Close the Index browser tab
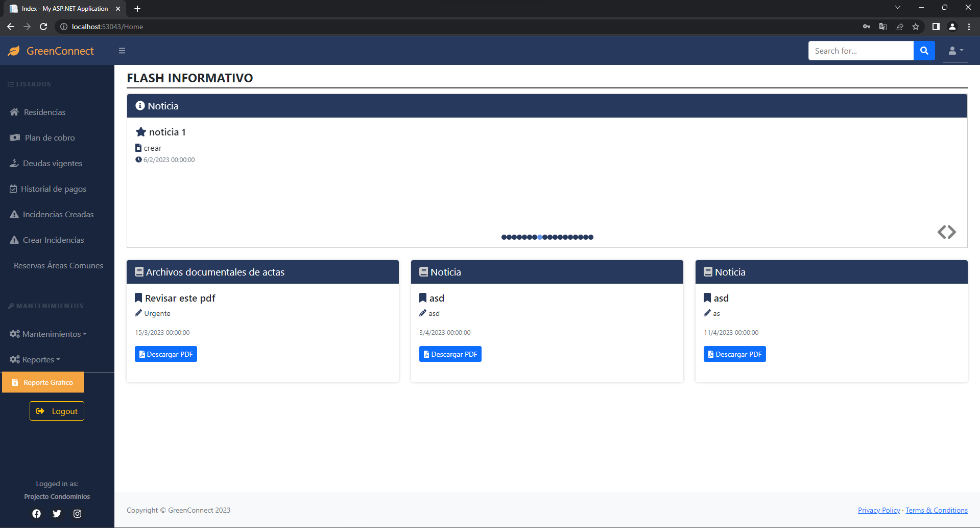The width and height of the screenshot is (980, 528). tap(118, 9)
